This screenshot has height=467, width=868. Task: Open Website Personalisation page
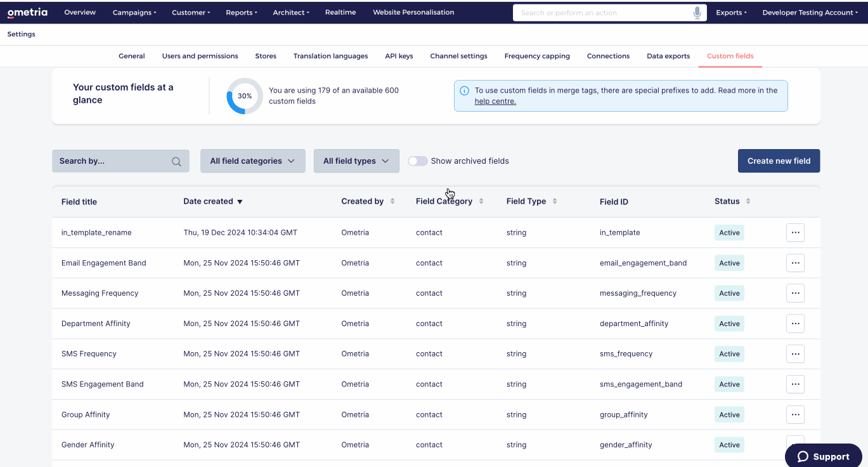click(x=413, y=12)
